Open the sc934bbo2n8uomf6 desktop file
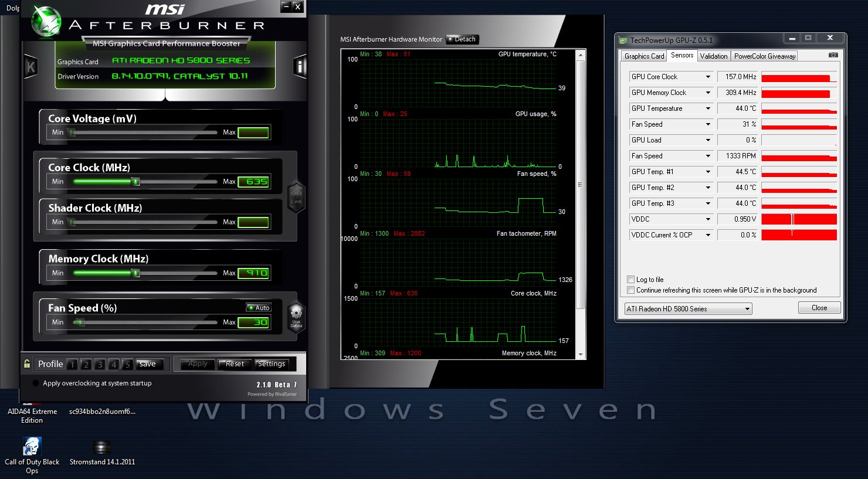Screen dimensions: 868x479 click(102, 412)
